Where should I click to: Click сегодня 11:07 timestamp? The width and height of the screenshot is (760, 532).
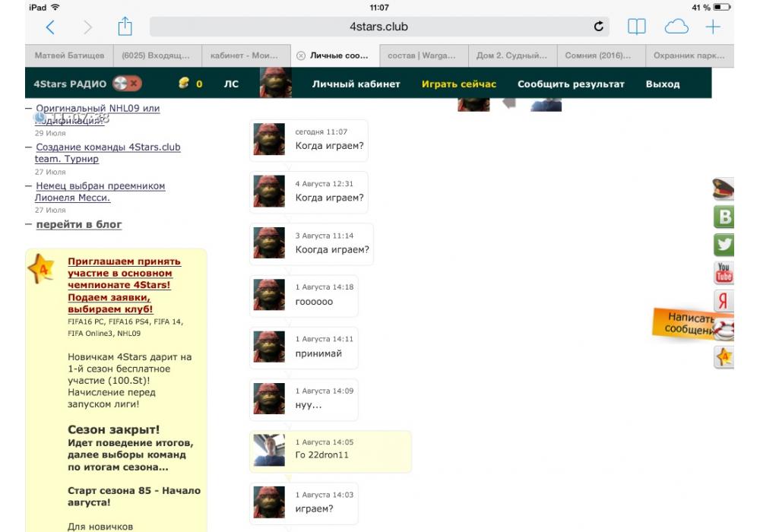321,131
